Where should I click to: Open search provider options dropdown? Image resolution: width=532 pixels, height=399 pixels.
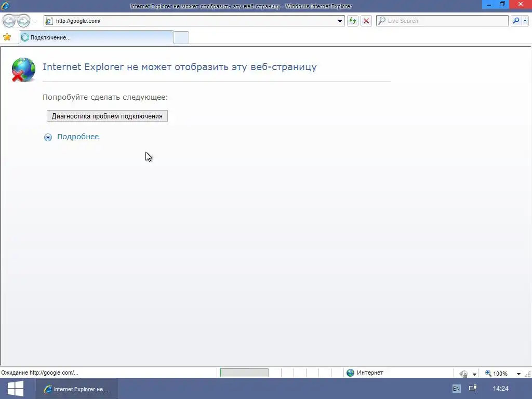[525, 21]
